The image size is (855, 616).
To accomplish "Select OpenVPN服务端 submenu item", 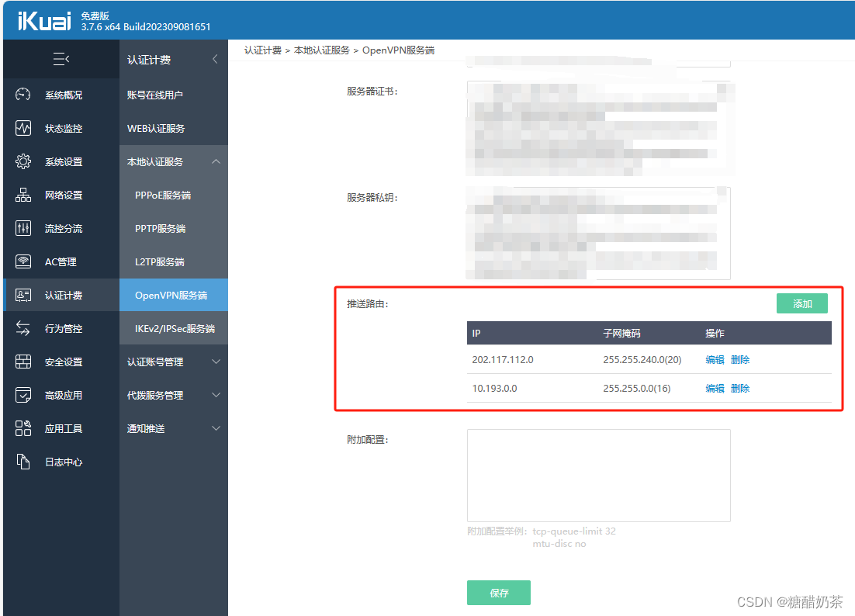I will [x=173, y=295].
